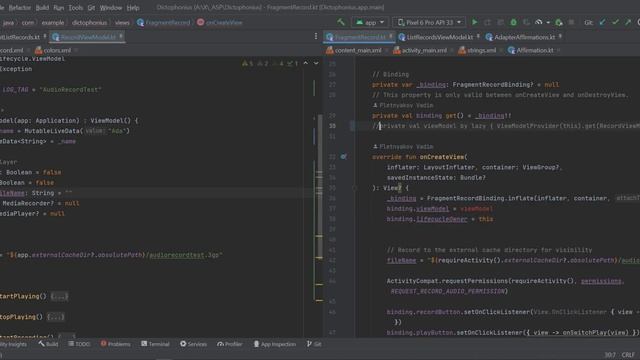Click 'example' in the breadcrumb path
Viewport: 640px width, 360px height.
[53, 22]
